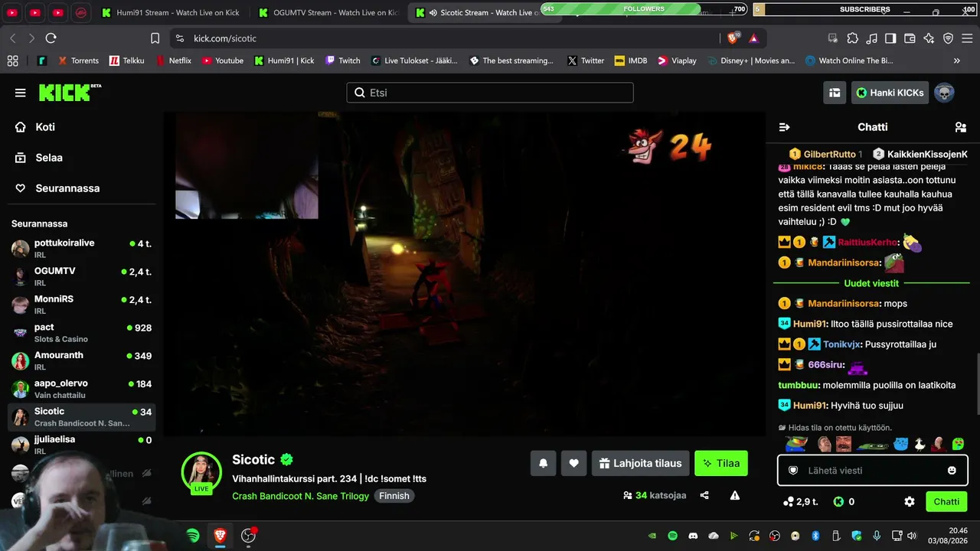Click the Lähetä viesti chat input
The height and width of the screenshot is (551, 980).
873,470
